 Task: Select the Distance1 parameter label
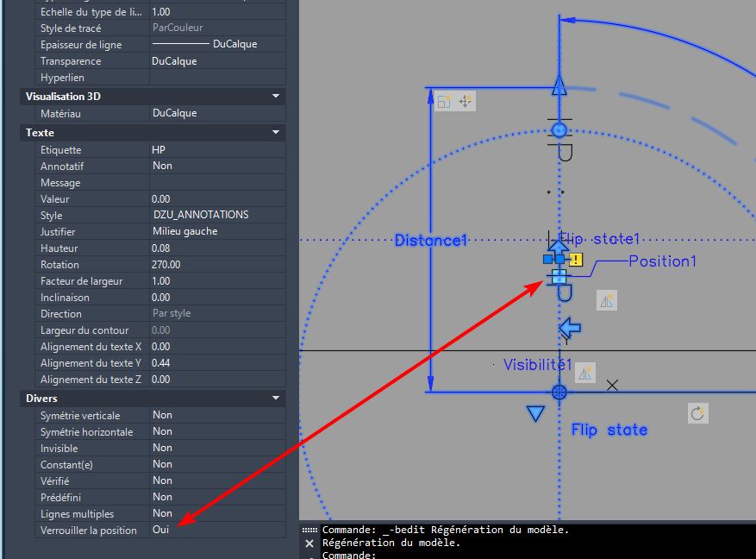coord(431,240)
